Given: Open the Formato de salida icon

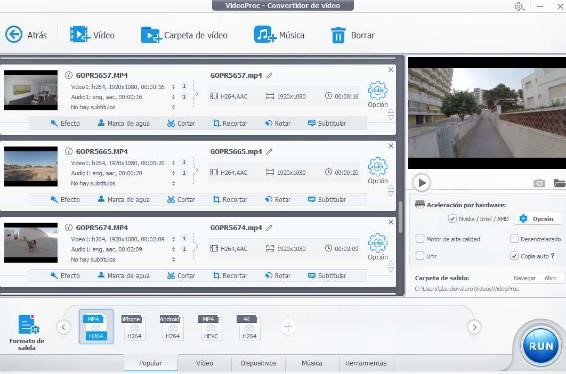Looking at the screenshot, I should coord(29,324).
